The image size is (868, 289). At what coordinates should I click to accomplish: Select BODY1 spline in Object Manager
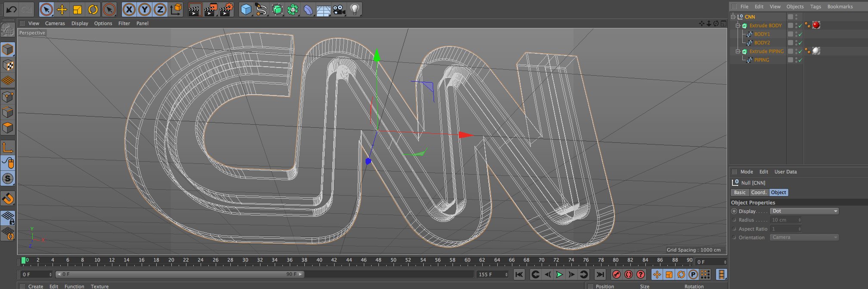(x=762, y=34)
